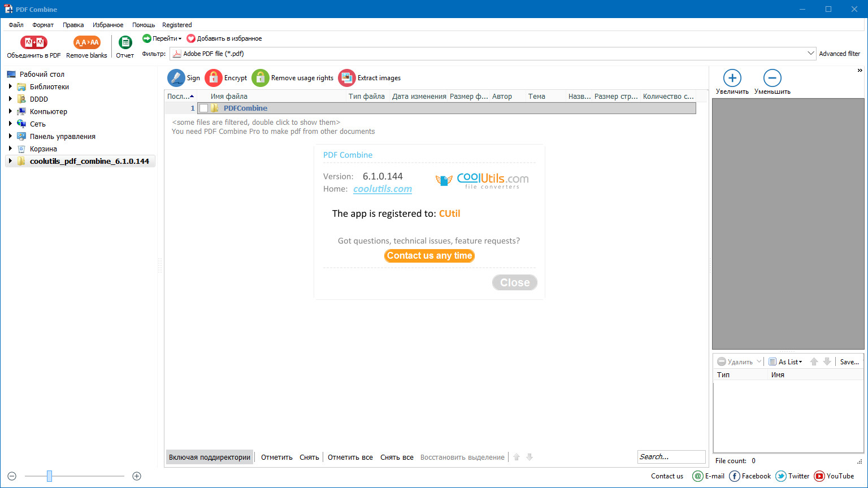The height and width of the screenshot is (488, 868).
Task: Select the Рабочий стол tree item
Action: (42, 74)
